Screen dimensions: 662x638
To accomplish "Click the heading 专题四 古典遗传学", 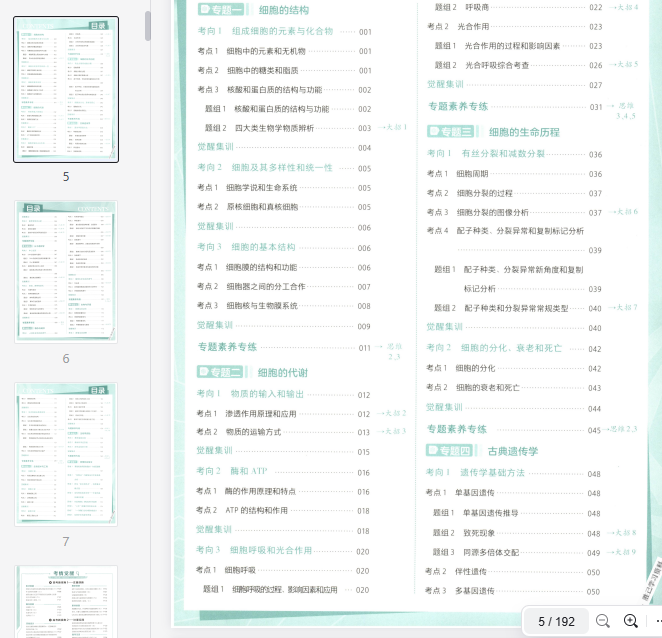I will [483, 451].
